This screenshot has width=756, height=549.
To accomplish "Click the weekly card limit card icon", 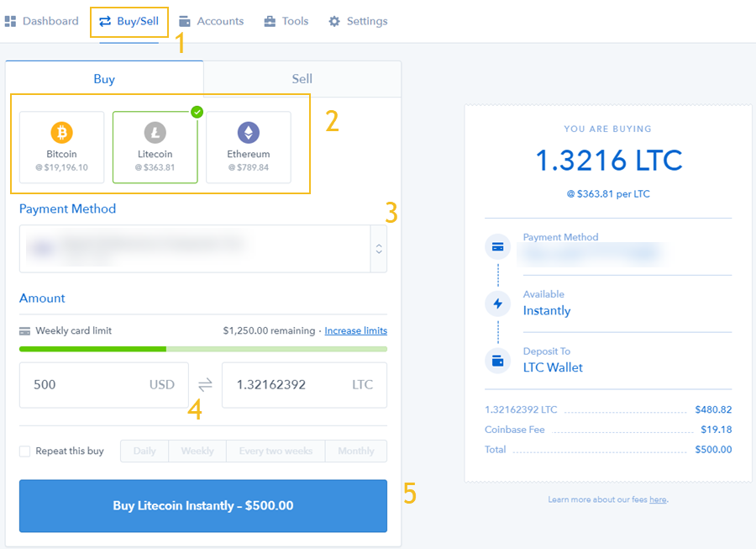I will click(24, 331).
